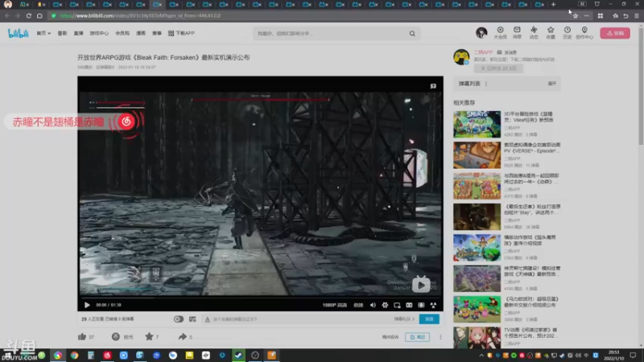Open a new browser tab

553,4
